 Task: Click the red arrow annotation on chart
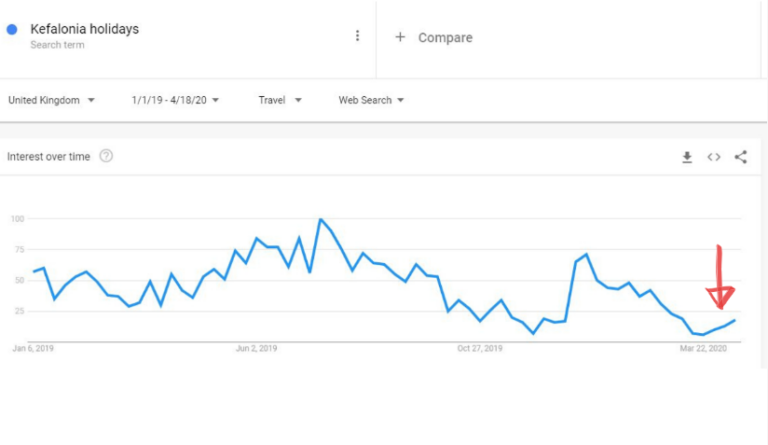click(720, 277)
